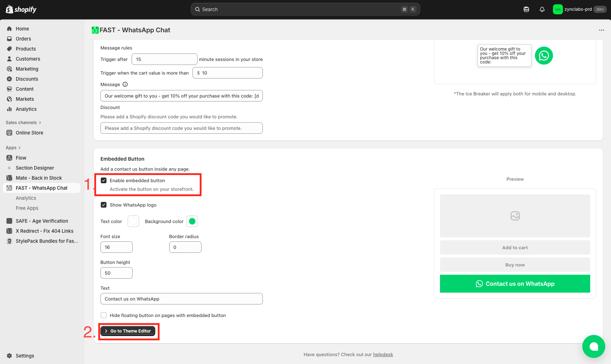The image size is (611, 364).
Task: Check Hide floating button on pages option
Action: 104,315
